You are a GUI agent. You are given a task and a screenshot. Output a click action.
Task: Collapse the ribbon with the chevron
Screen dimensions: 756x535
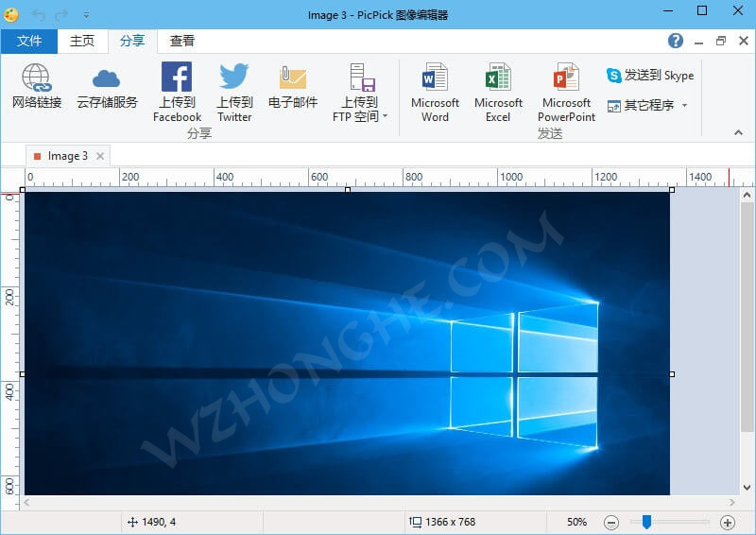pos(738,132)
